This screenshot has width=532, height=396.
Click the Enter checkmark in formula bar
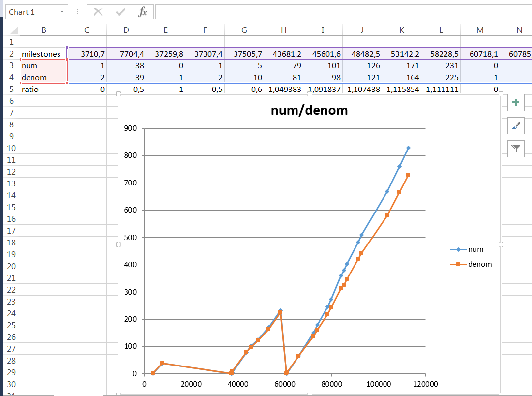click(x=120, y=12)
